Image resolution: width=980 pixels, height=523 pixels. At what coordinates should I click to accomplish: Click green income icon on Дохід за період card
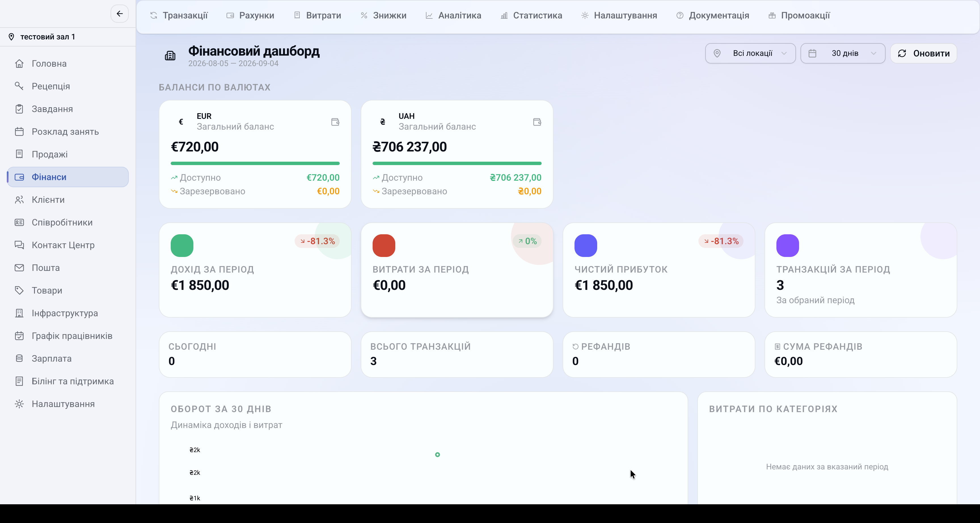[182, 246]
